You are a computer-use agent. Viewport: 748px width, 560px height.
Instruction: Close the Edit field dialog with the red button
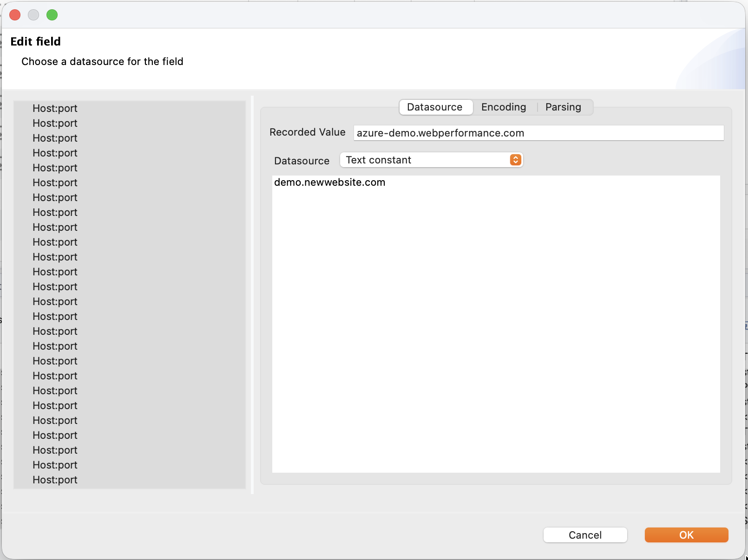coord(15,15)
